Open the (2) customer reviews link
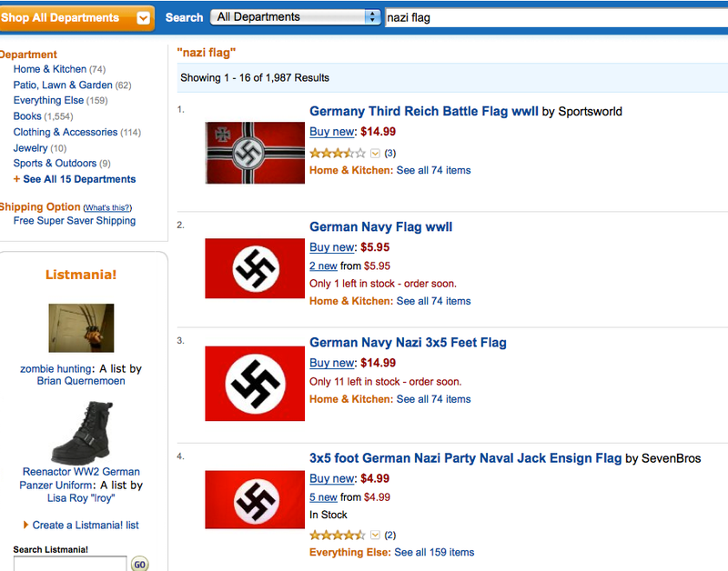Image resolution: width=728 pixels, height=571 pixels. (390, 536)
